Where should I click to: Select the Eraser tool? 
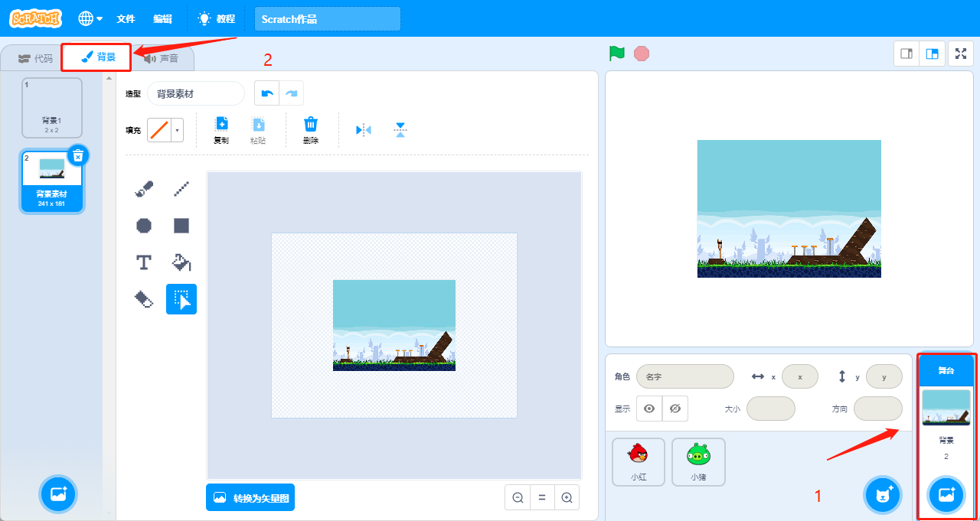[x=144, y=299]
